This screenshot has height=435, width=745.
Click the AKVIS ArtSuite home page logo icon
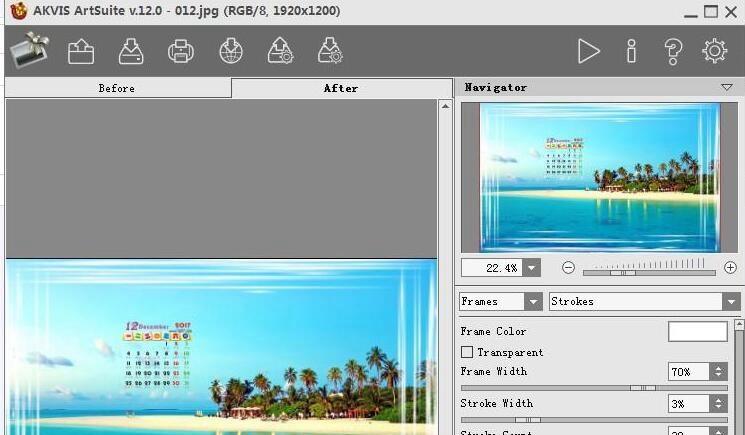30,50
